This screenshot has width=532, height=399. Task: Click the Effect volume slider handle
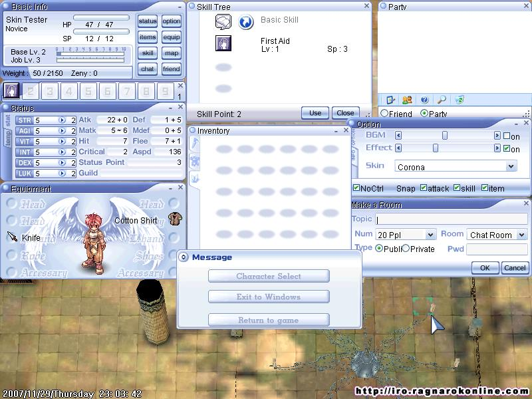tap(436, 148)
